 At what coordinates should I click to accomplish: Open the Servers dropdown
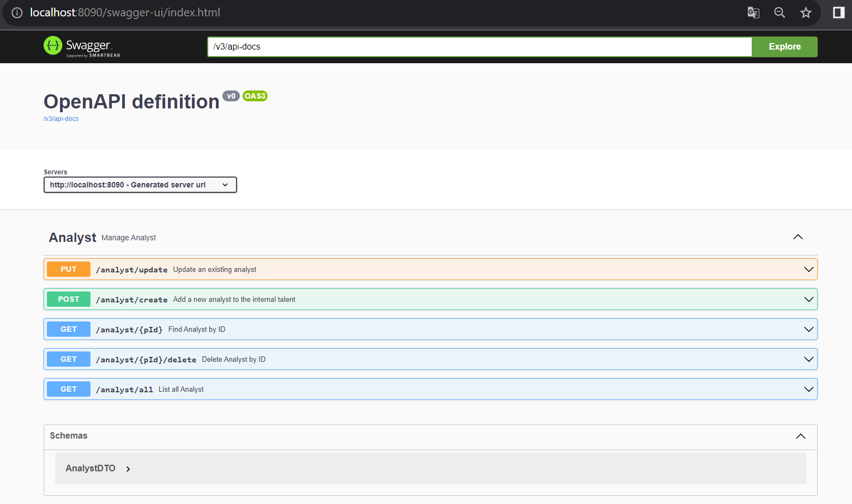(x=140, y=185)
